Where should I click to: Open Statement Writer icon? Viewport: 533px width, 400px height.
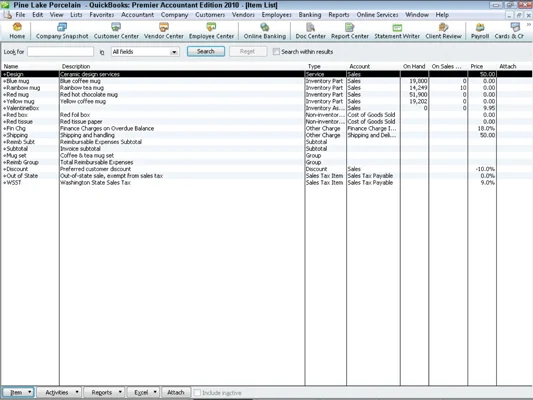tap(397, 31)
